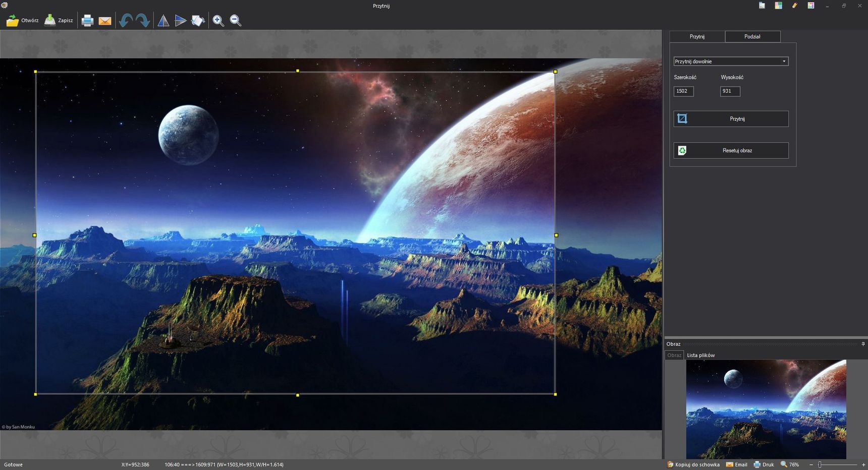Click the left-middle crop selection handle

34,235
